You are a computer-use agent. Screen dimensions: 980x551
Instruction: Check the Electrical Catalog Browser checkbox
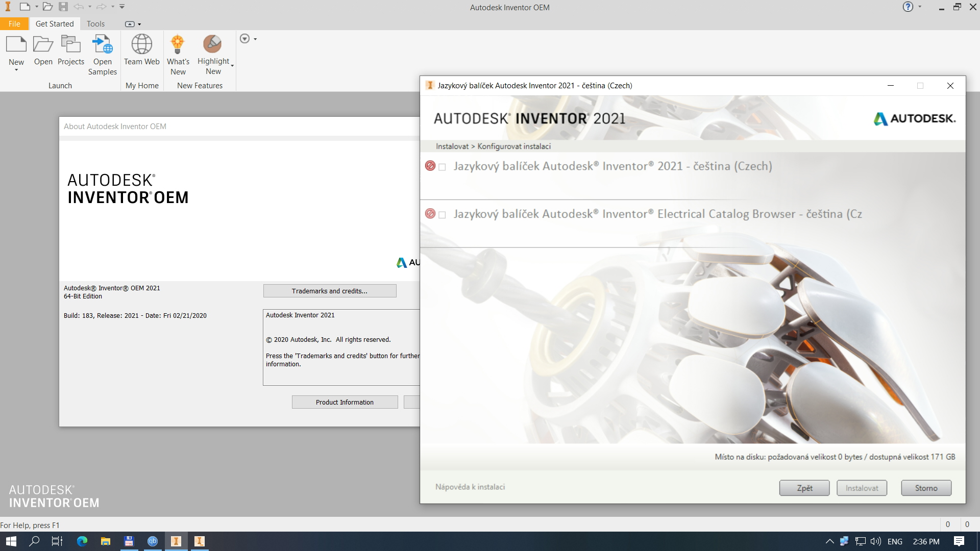pos(443,214)
